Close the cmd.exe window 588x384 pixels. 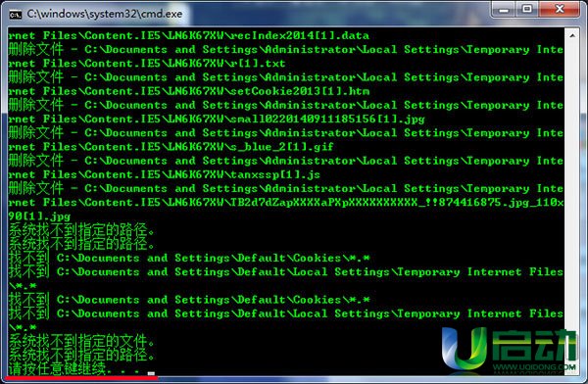click(x=560, y=10)
